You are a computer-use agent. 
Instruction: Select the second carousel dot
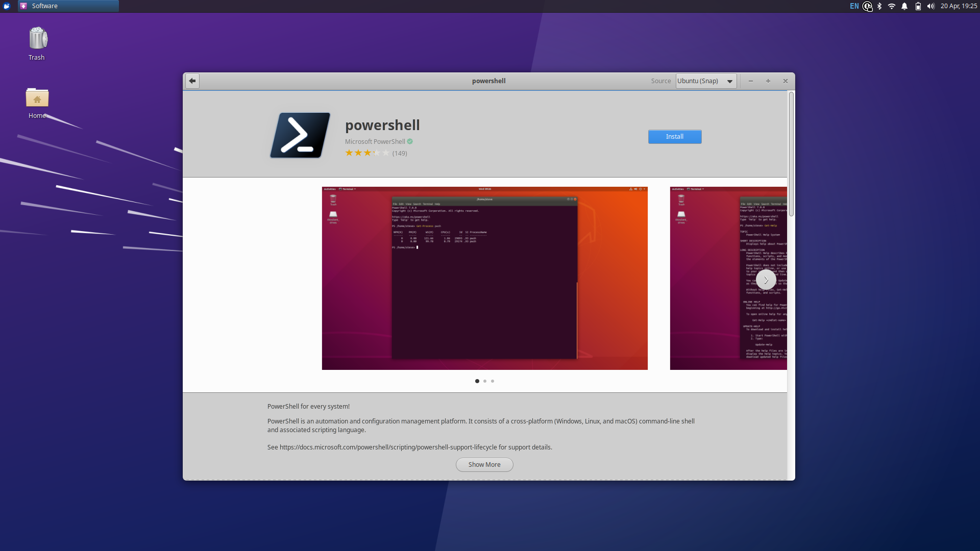point(484,381)
